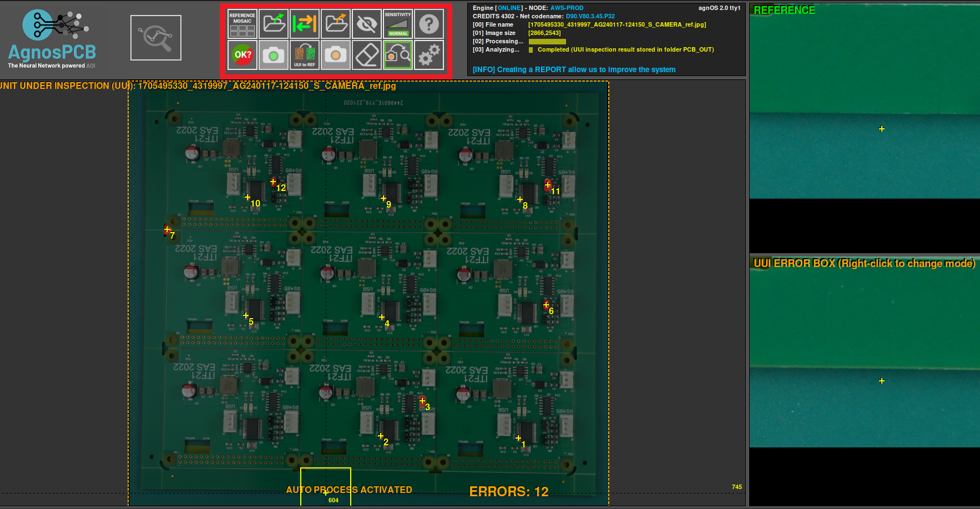Open the settings gears
Viewport: 980px width, 509px height.
(429, 56)
